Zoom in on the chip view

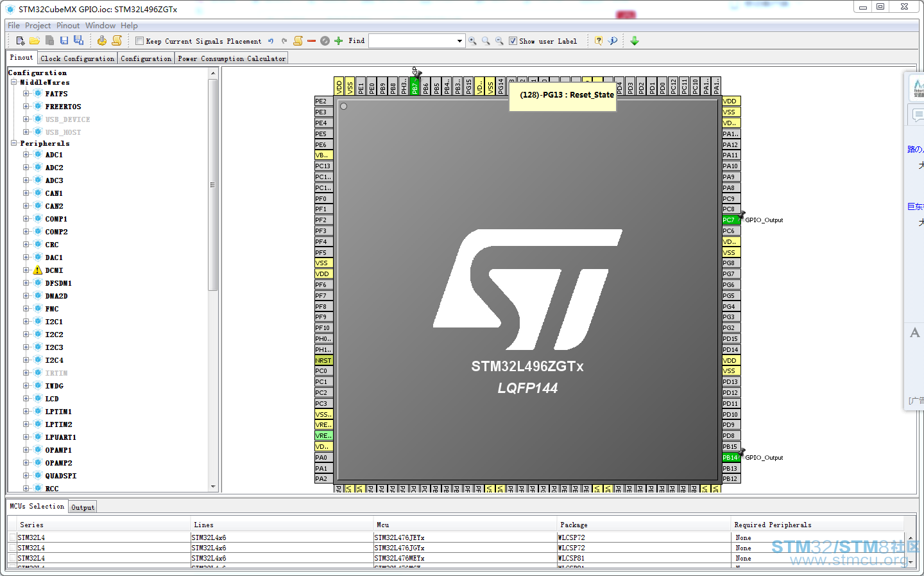(473, 41)
